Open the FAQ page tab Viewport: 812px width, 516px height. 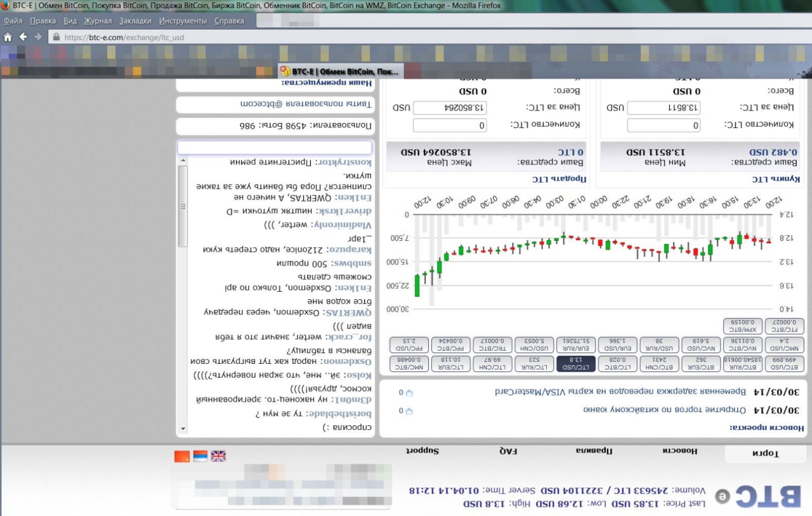pos(509,451)
